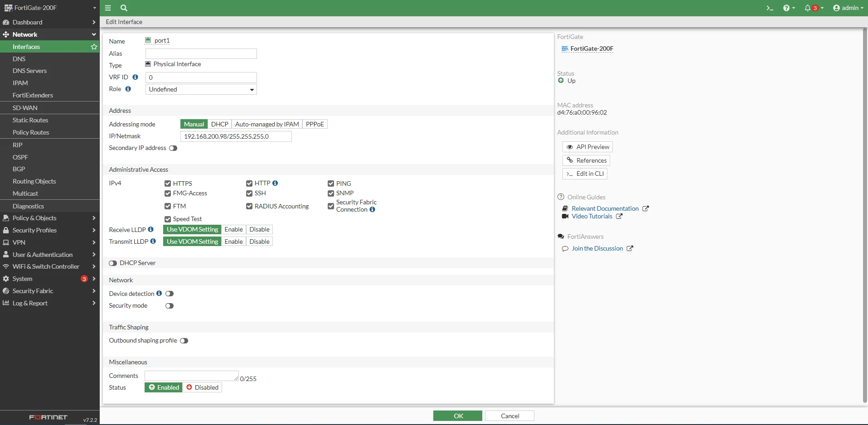Click the IP/Netmask input field

pos(236,136)
